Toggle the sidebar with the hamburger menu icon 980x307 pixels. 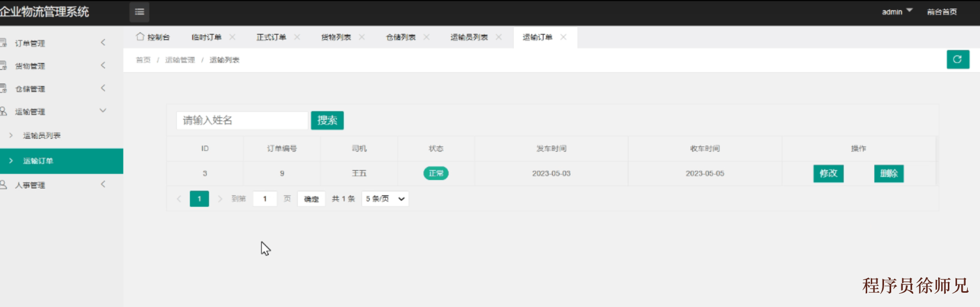pos(139,12)
